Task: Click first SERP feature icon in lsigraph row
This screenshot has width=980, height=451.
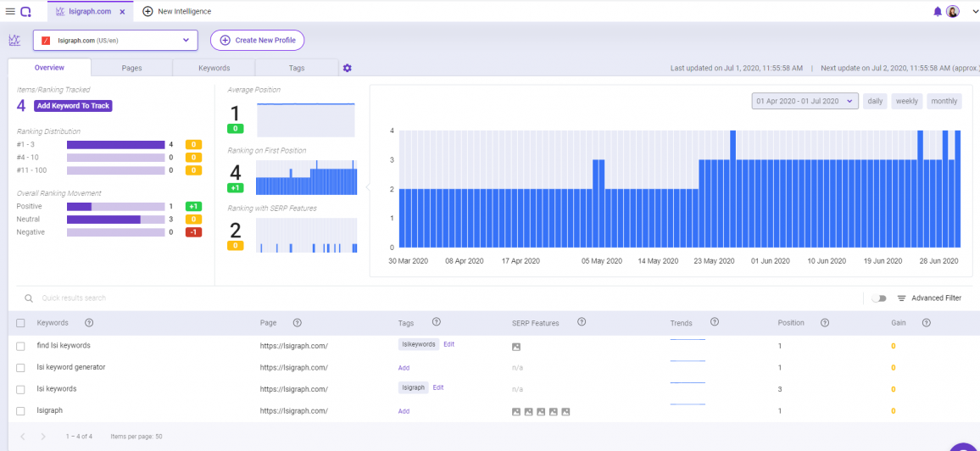Action: 516,412
